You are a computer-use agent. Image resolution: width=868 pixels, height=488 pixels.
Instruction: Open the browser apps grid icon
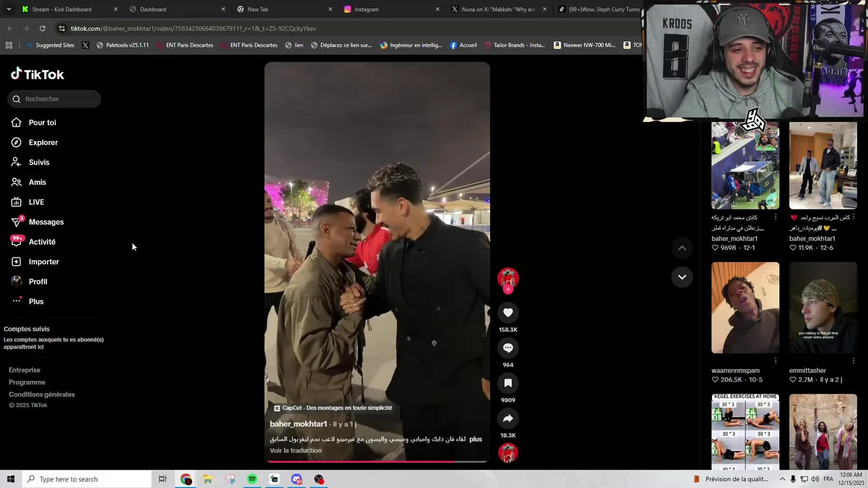coord(9,45)
